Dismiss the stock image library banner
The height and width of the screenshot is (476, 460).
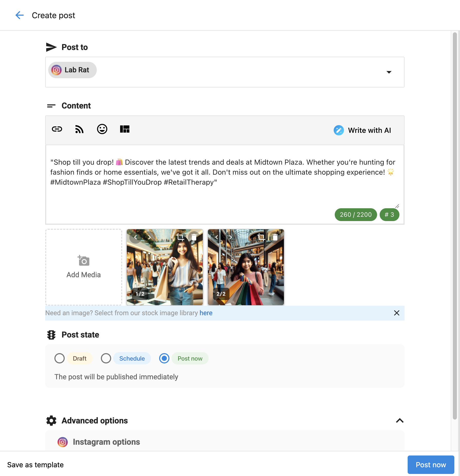[397, 313]
